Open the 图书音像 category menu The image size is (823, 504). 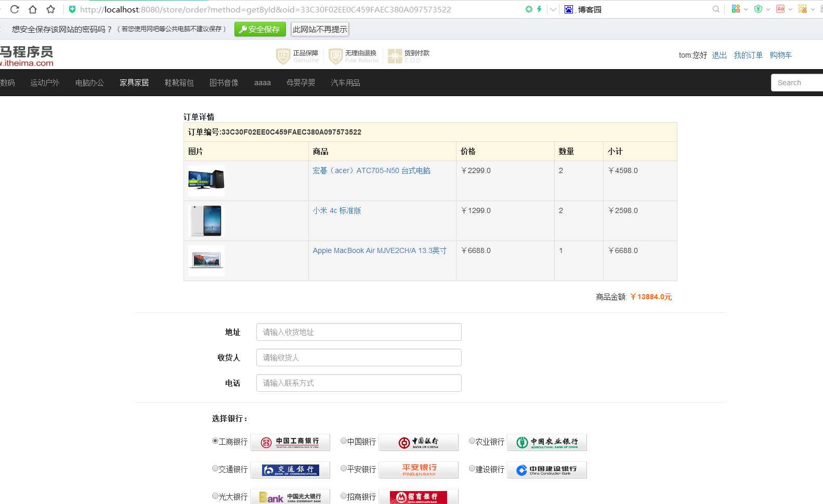[x=224, y=83]
